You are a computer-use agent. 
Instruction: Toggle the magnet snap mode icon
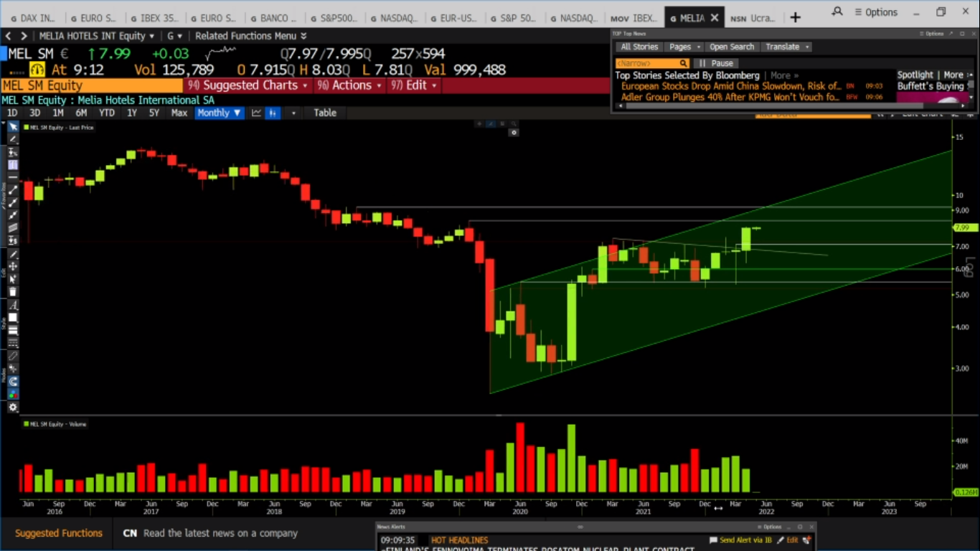coord(13,382)
